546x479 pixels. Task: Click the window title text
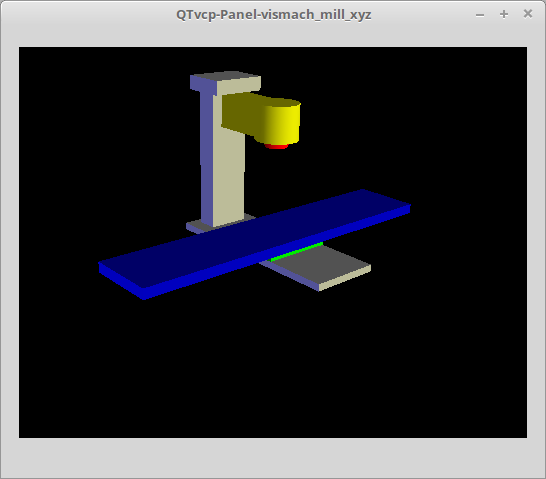273,15
